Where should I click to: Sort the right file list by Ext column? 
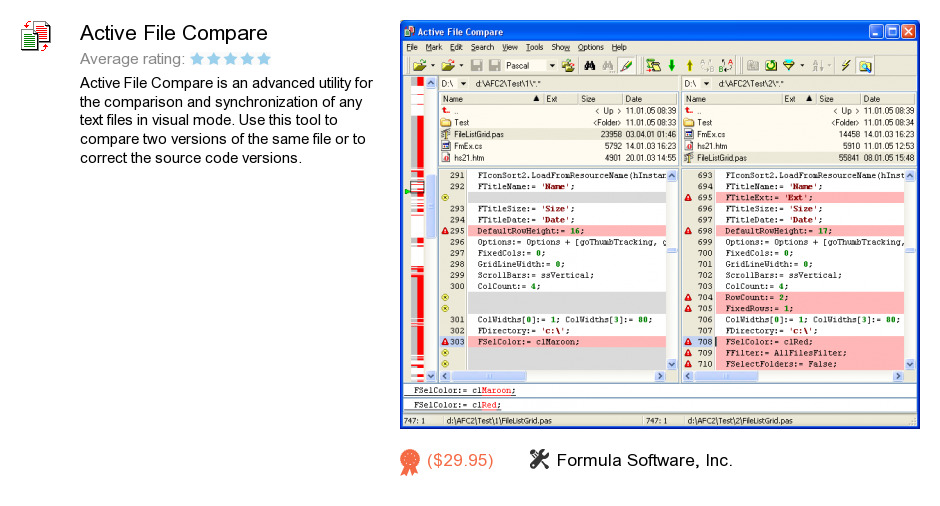[x=799, y=99]
